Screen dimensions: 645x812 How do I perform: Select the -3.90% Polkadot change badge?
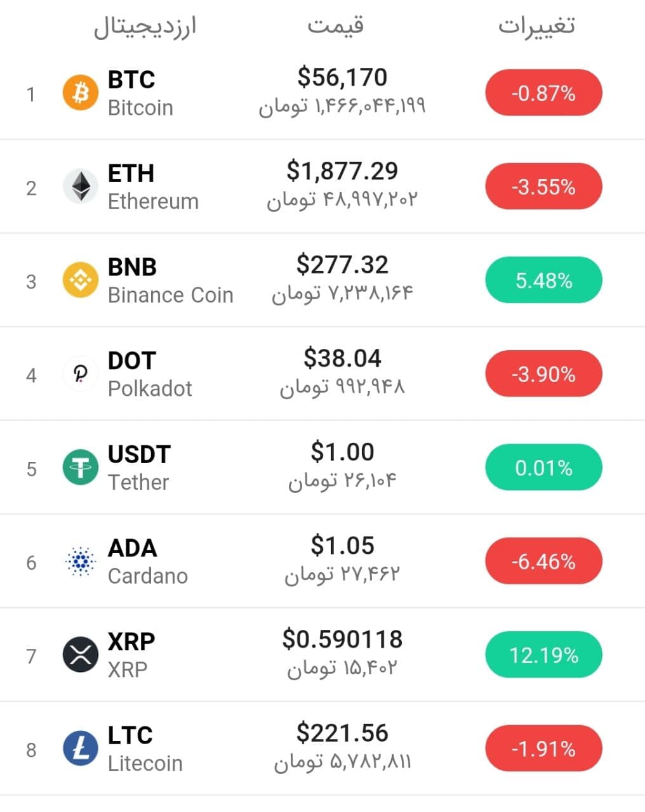(x=543, y=374)
